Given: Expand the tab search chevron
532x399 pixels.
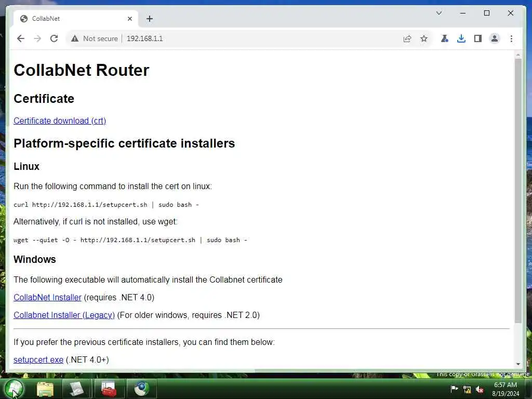Looking at the screenshot, I should pos(438,13).
